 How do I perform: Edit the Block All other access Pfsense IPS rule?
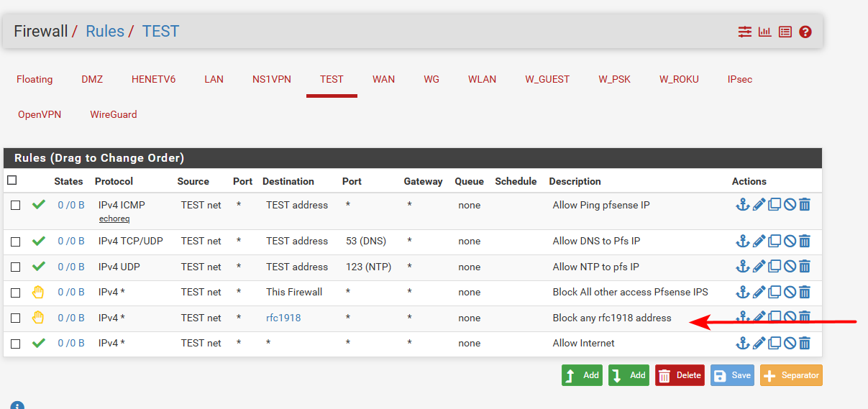[759, 292]
